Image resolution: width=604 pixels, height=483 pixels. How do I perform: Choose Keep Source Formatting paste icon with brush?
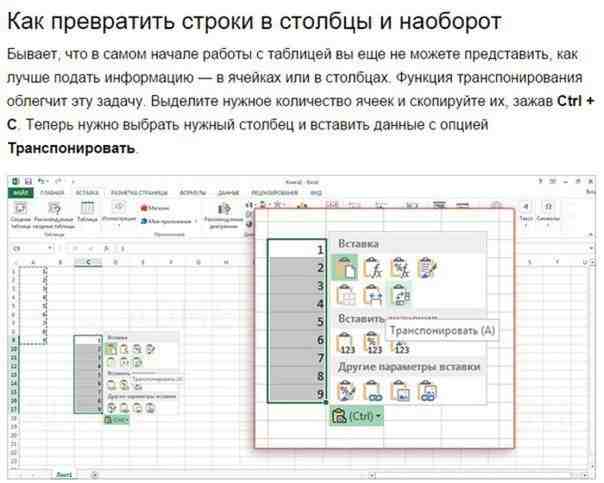427,267
